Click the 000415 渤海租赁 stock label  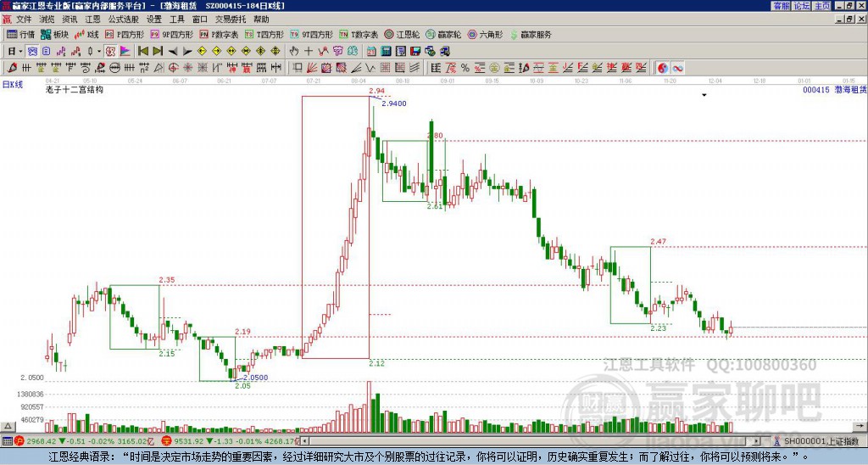tap(835, 89)
